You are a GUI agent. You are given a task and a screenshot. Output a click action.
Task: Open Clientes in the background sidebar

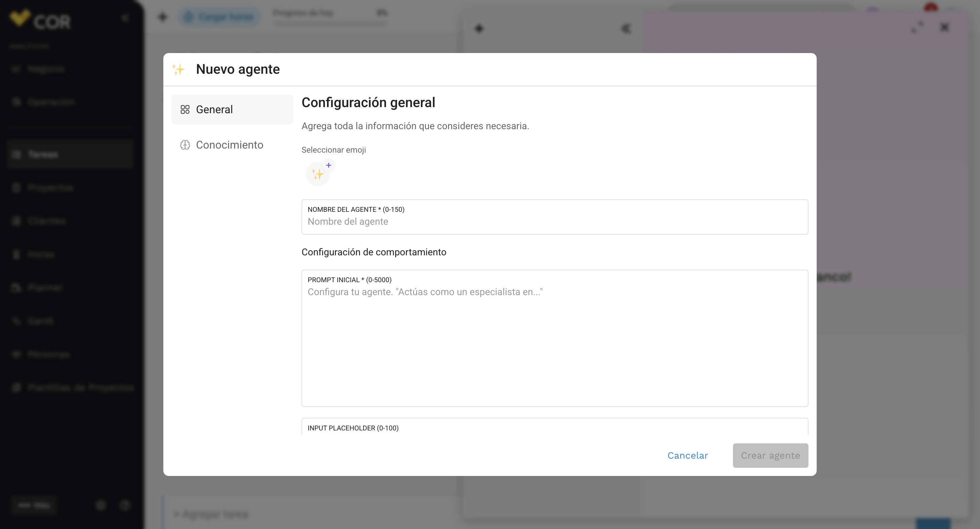pyautogui.click(x=71, y=221)
